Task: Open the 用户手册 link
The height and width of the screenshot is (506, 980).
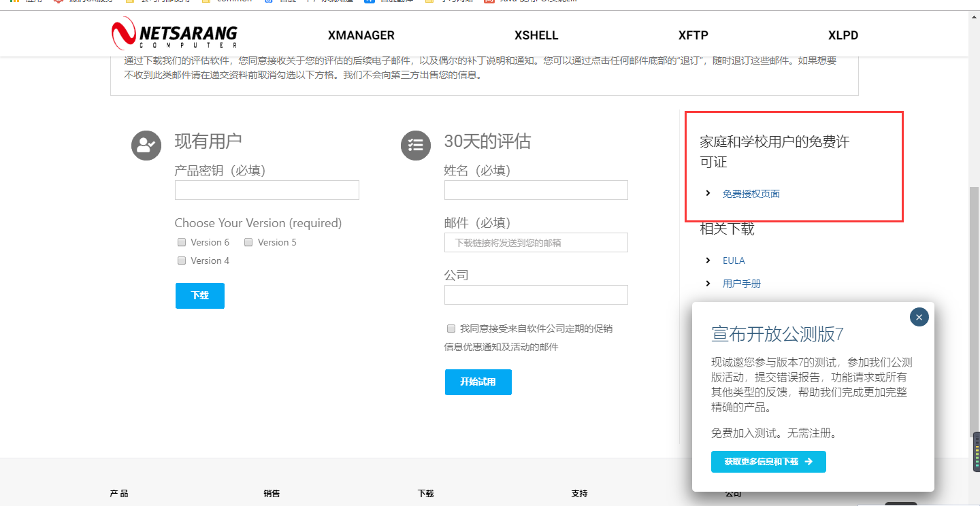Action: click(742, 284)
